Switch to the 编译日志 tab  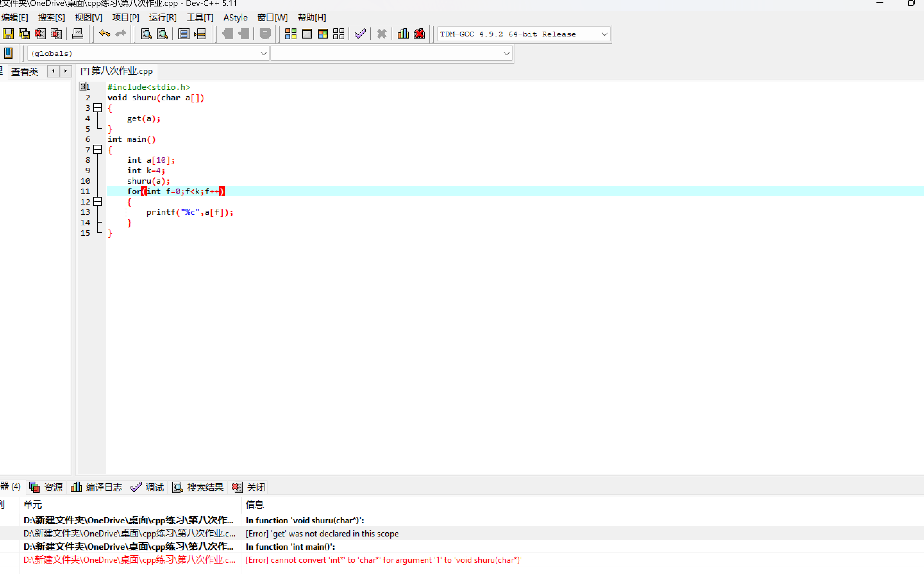(97, 487)
